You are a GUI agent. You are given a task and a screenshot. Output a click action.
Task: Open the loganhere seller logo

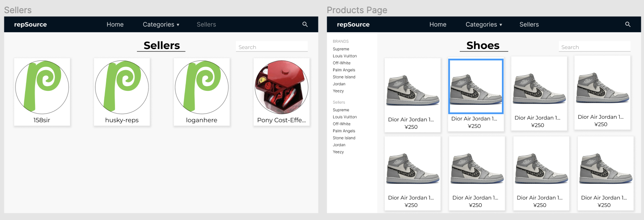pos(202,87)
